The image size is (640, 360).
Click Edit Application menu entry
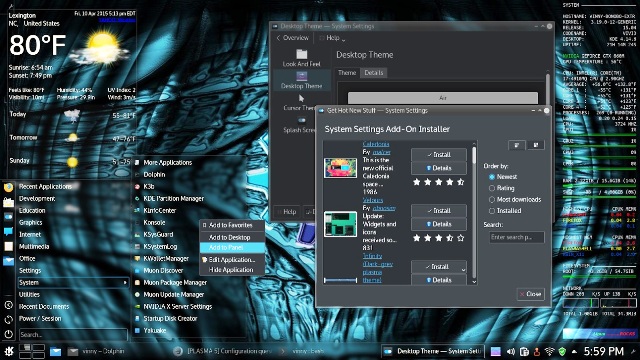(232, 260)
